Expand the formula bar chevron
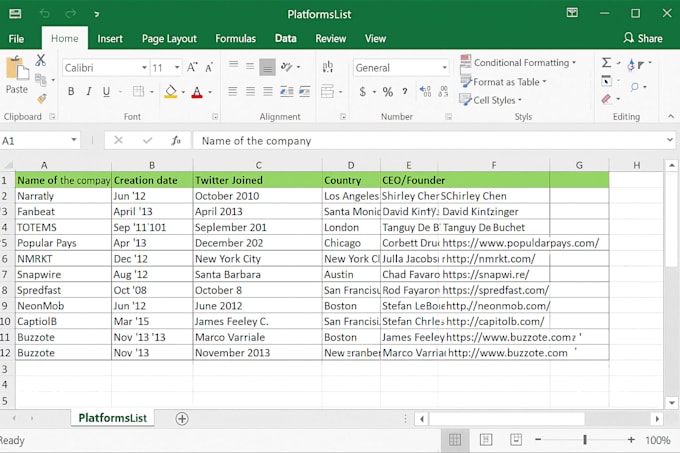The image size is (680, 453). point(670,140)
